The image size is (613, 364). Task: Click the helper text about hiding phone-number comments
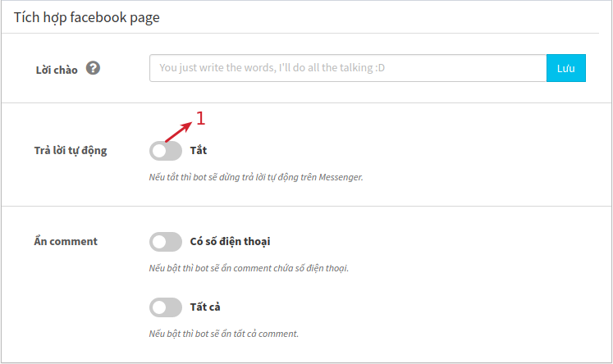(x=249, y=268)
